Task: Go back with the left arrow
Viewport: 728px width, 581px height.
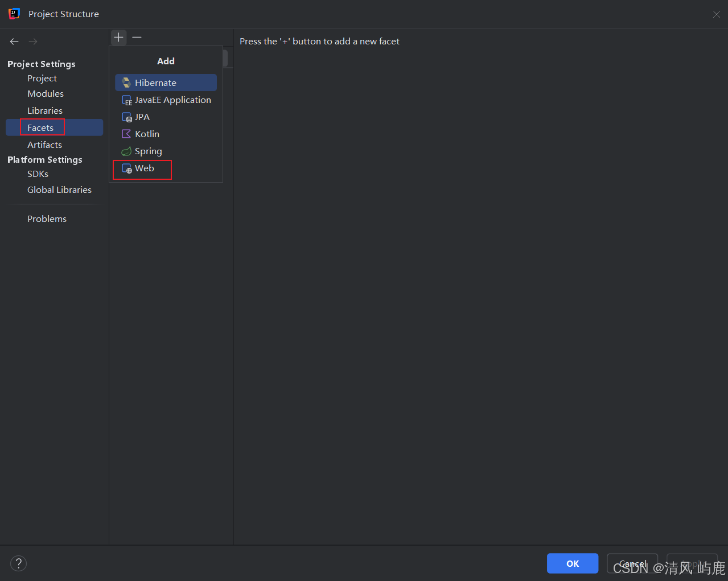Action: click(x=14, y=42)
